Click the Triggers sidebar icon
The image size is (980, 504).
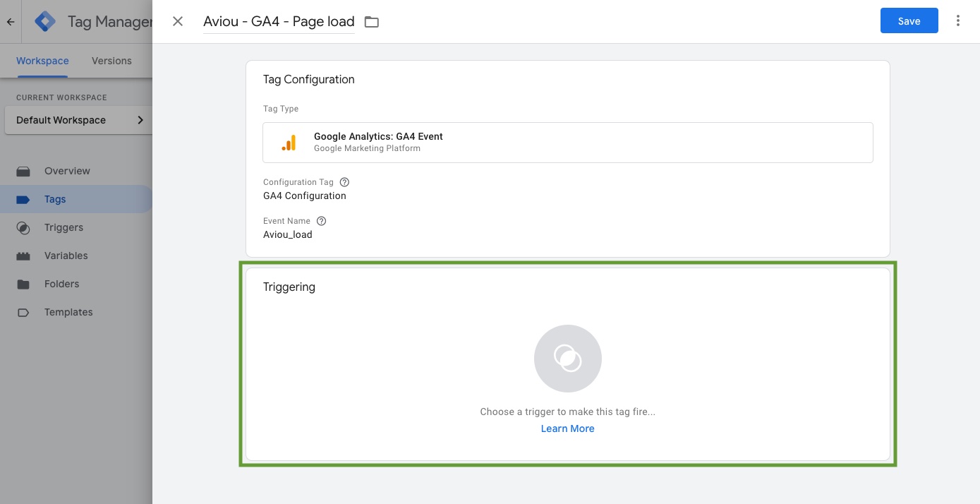click(x=23, y=228)
